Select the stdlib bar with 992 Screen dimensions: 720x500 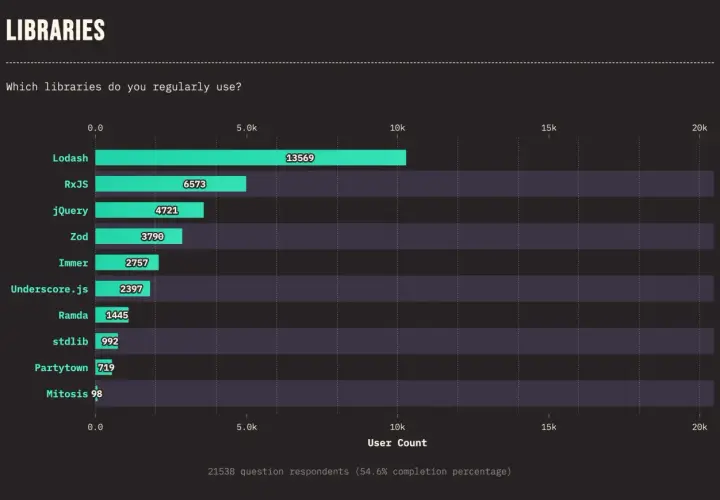107,341
